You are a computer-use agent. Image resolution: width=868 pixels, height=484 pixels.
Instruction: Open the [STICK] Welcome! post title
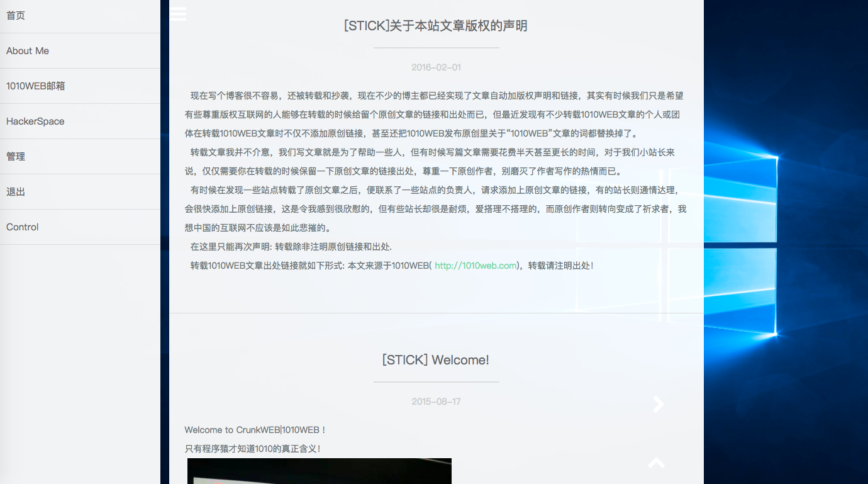coord(435,360)
